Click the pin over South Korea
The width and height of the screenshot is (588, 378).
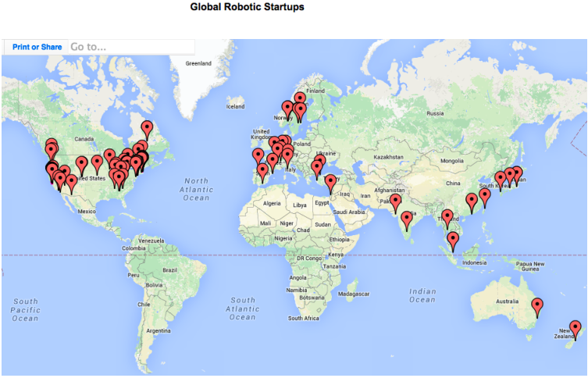[x=501, y=181]
